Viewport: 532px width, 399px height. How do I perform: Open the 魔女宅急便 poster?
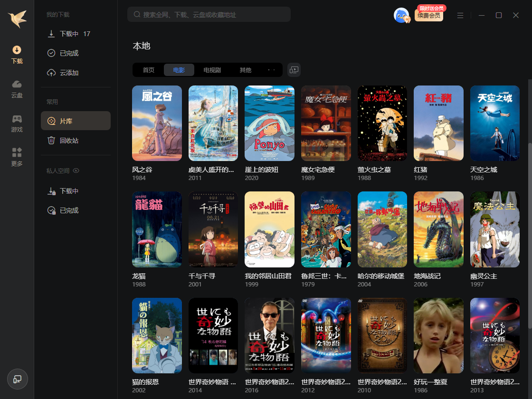pyautogui.click(x=326, y=123)
